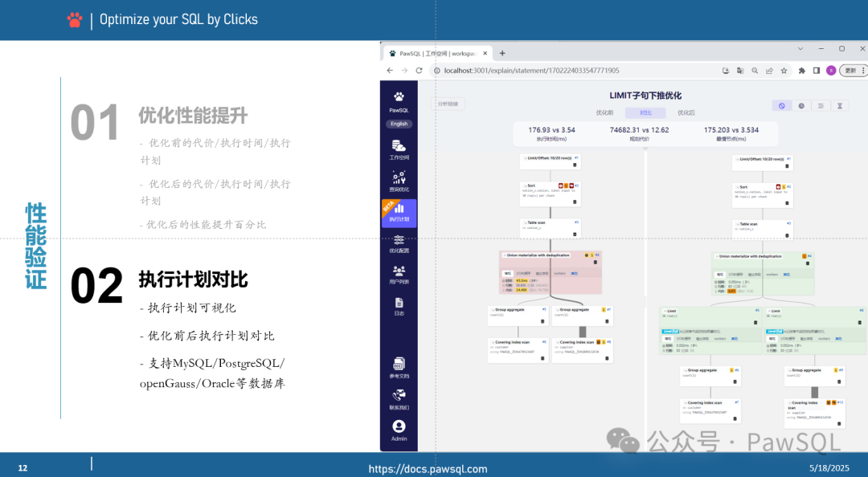This screenshot has height=477, width=868.
Task: Switch to the 优化后 tab
Action: click(x=686, y=112)
